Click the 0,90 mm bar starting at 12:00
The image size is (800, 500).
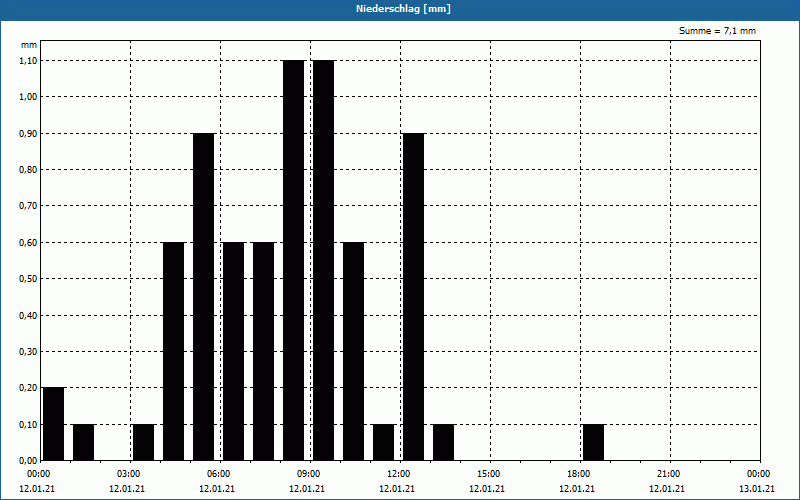[413, 297]
